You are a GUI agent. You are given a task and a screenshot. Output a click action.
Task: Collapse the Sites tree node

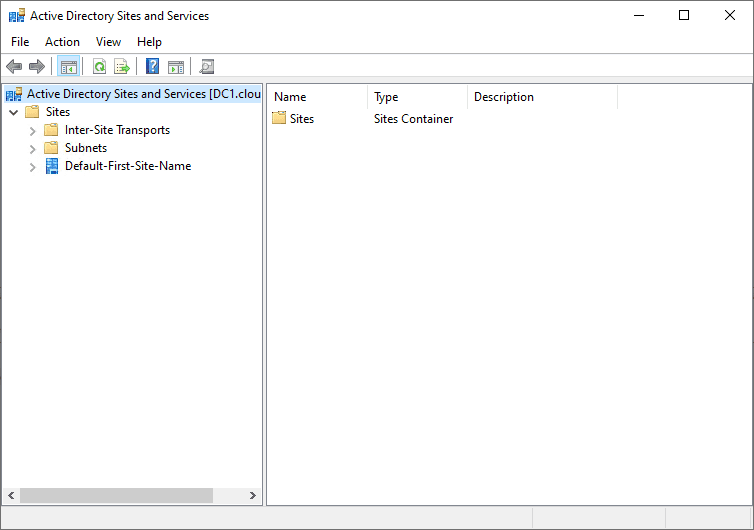14,112
